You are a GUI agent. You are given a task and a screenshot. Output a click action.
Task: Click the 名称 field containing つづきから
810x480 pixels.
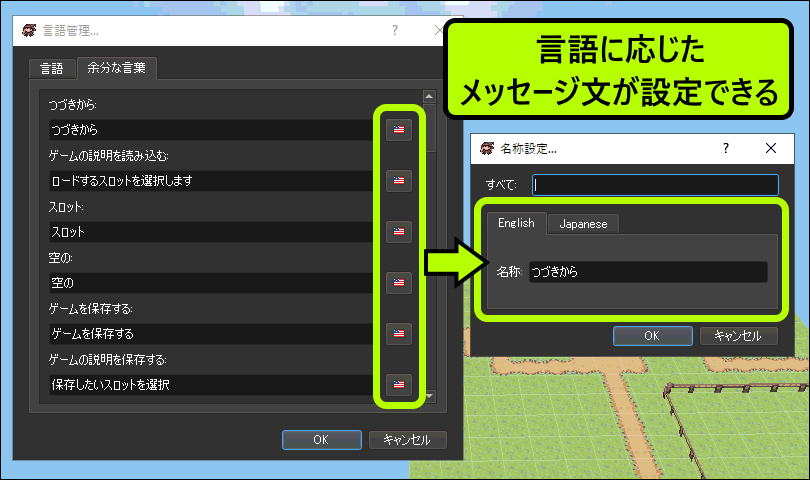(x=648, y=272)
